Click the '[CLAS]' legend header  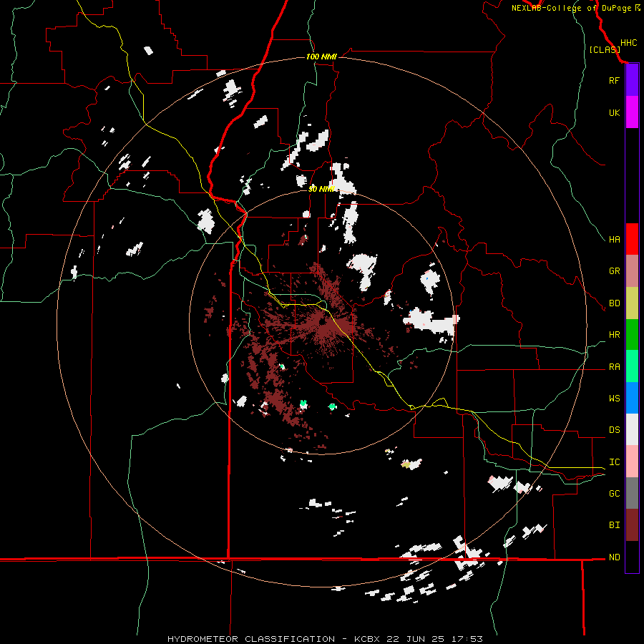(x=605, y=49)
